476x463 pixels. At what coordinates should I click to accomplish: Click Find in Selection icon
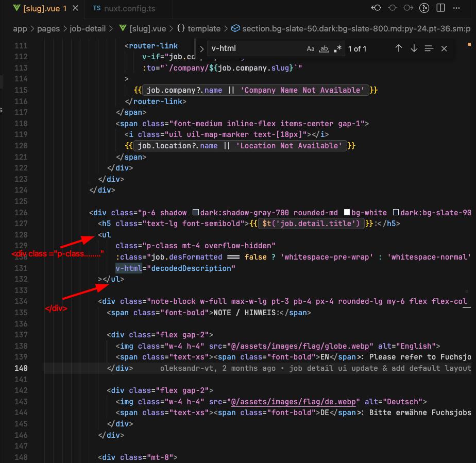[429, 48]
